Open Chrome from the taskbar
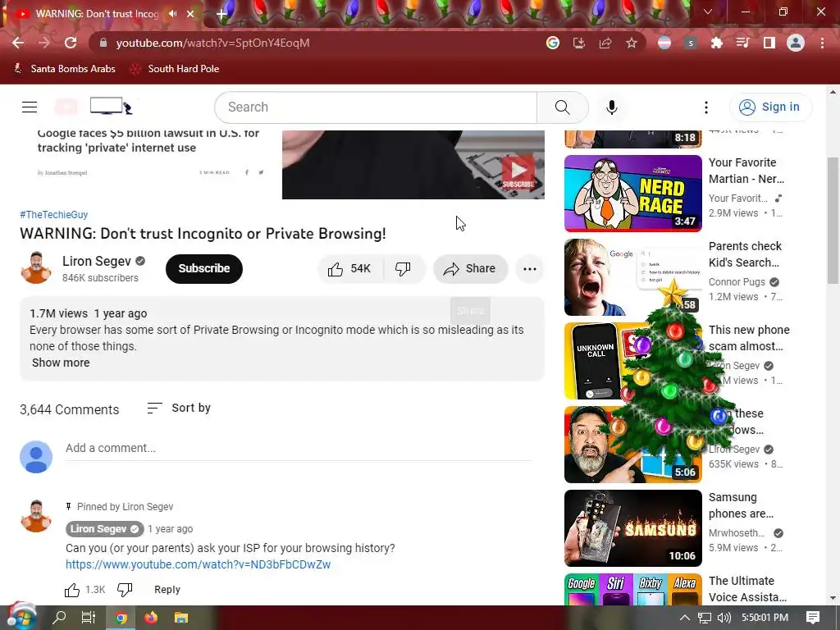The width and height of the screenshot is (840, 630). tap(121, 618)
